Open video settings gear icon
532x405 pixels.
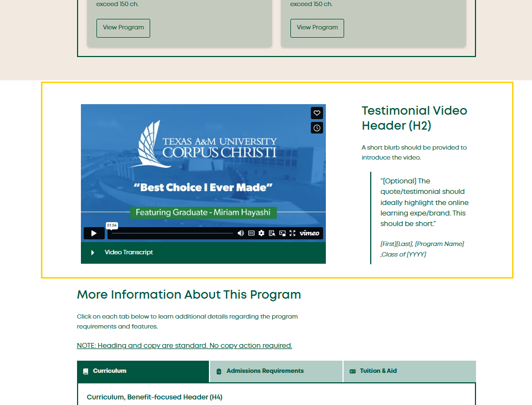click(x=261, y=233)
